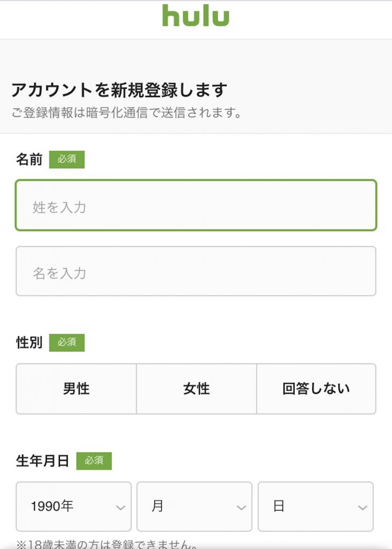Click the 名前 field label
This screenshot has width=392, height=549.
[29, 159]
